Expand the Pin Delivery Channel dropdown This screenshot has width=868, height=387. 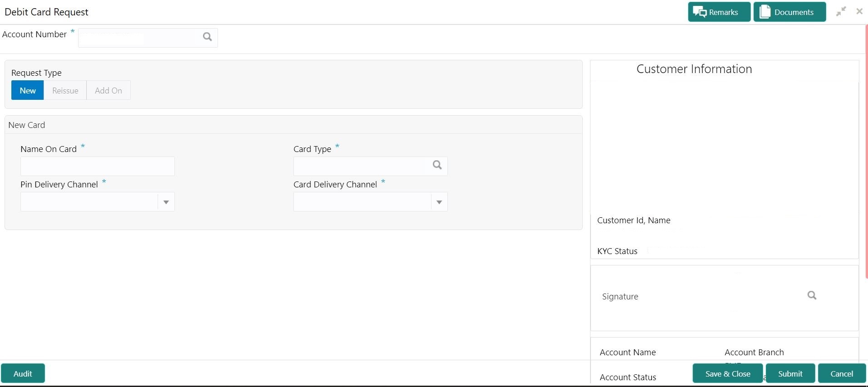(166, 202)
